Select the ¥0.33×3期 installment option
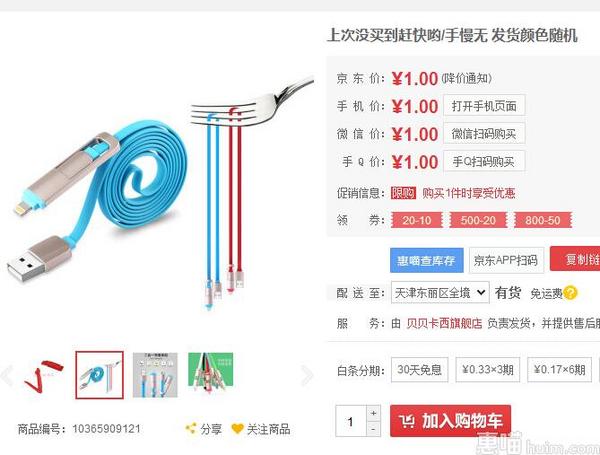Viewport: 600px width, 455px height. coord(488,370)
